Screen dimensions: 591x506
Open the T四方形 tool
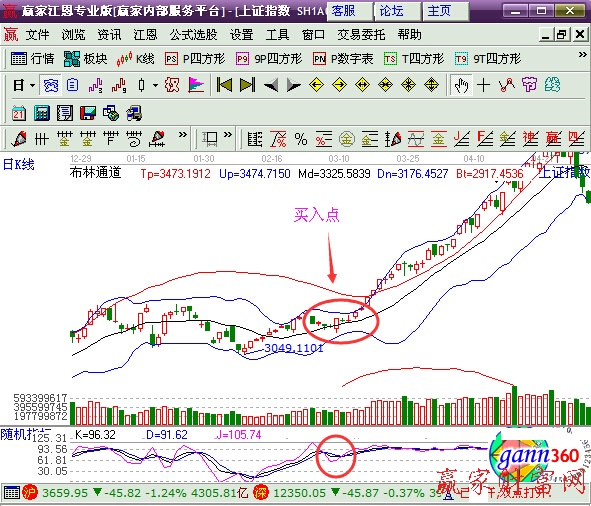click(x=414, y=59)
